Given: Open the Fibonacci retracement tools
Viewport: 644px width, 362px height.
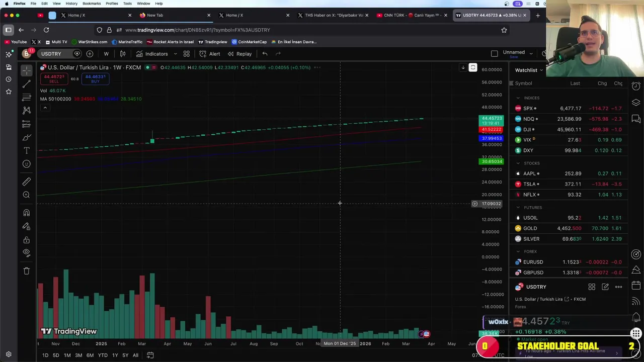Looking at the screenshot, I should coord(27,97).
